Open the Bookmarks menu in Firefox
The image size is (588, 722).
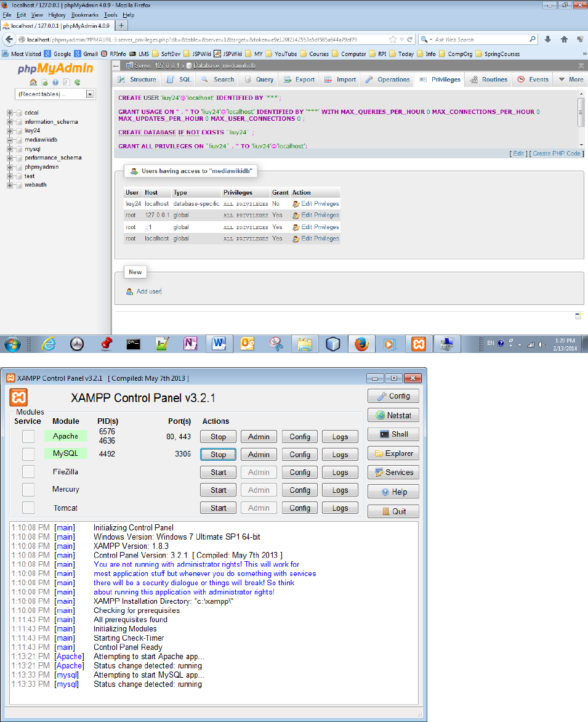click(x=84, y=14)
